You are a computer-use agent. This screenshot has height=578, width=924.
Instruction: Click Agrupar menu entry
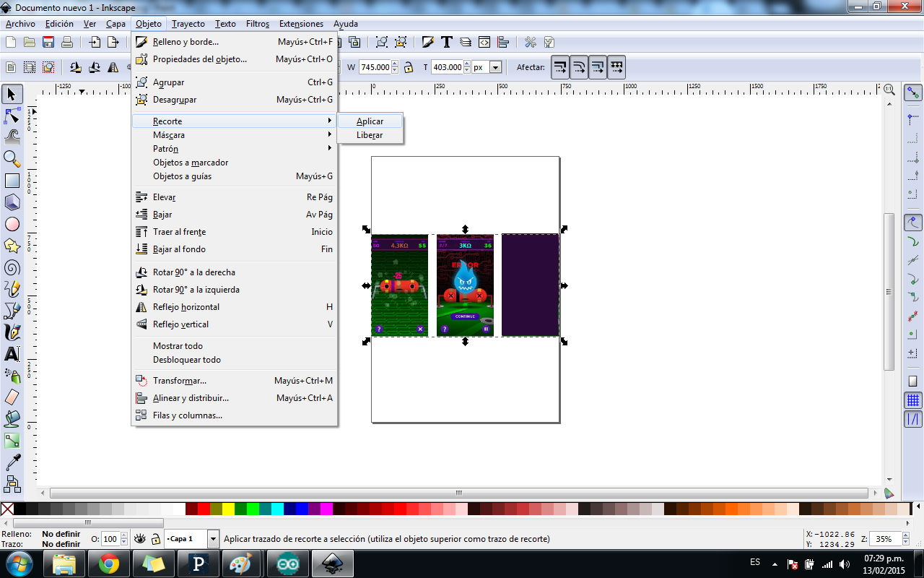click(x=235, y=82)
